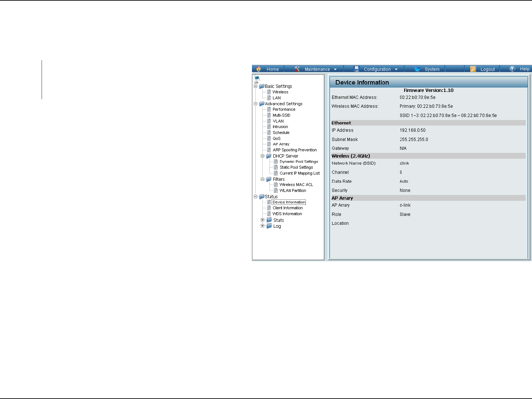Collapse the Status tree node

(x=255, y=196)
